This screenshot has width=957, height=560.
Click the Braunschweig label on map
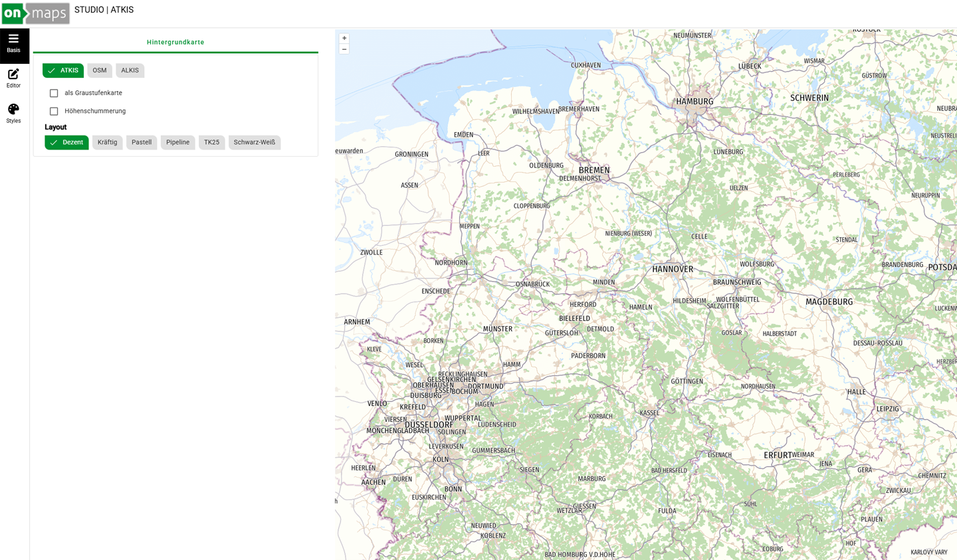pos(737,282)
